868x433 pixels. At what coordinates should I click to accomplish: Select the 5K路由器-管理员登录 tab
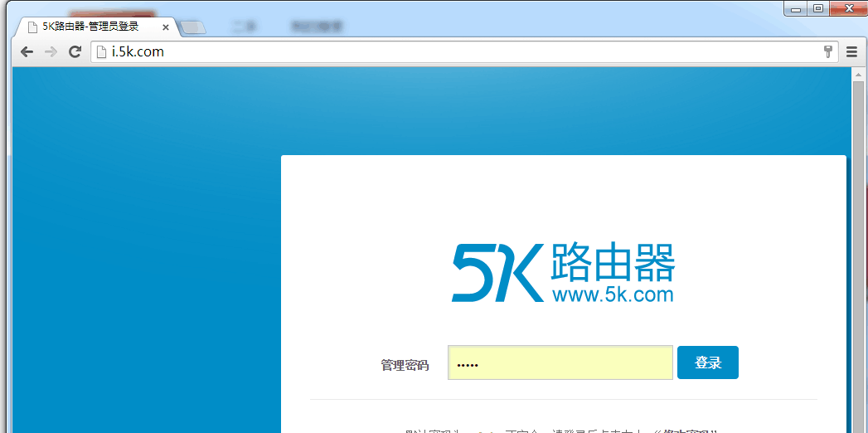click(x=97, y=27)
